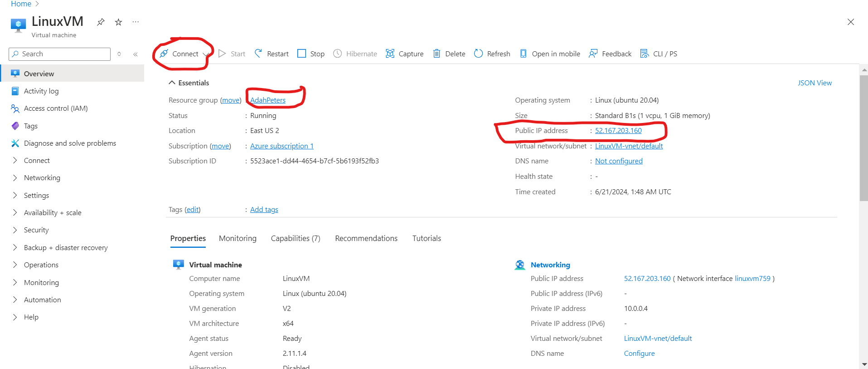Viewport: 868px width, 369px height.
Task: Click the Virtual machine icon in Properties
Action: (x=179, y=265)
